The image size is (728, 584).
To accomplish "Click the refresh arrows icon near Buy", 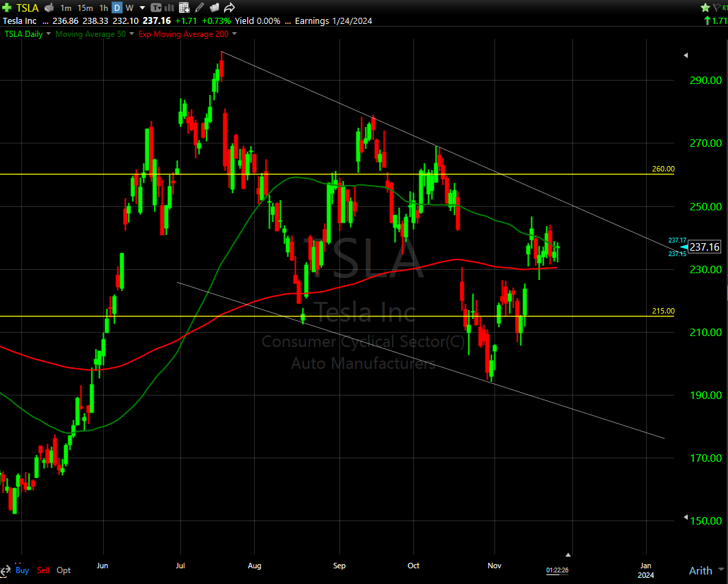I will click(x=5, y=570).
